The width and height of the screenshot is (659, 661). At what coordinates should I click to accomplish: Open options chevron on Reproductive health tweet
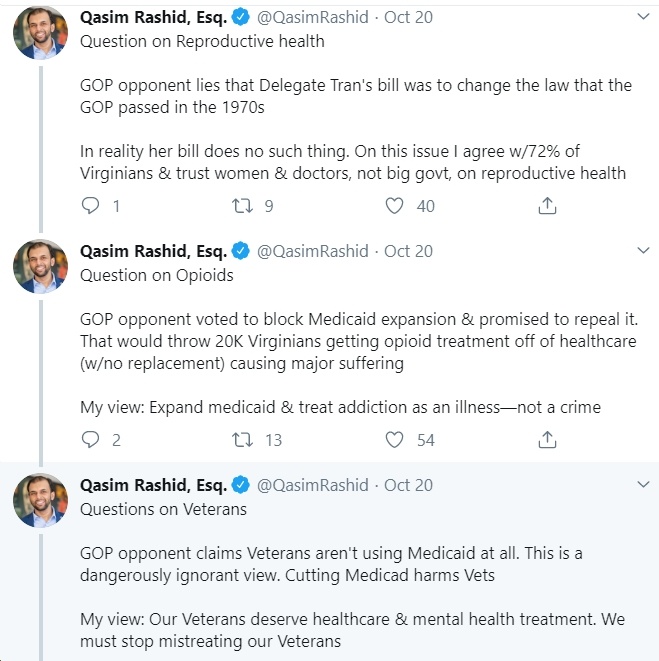coord(643,16)
